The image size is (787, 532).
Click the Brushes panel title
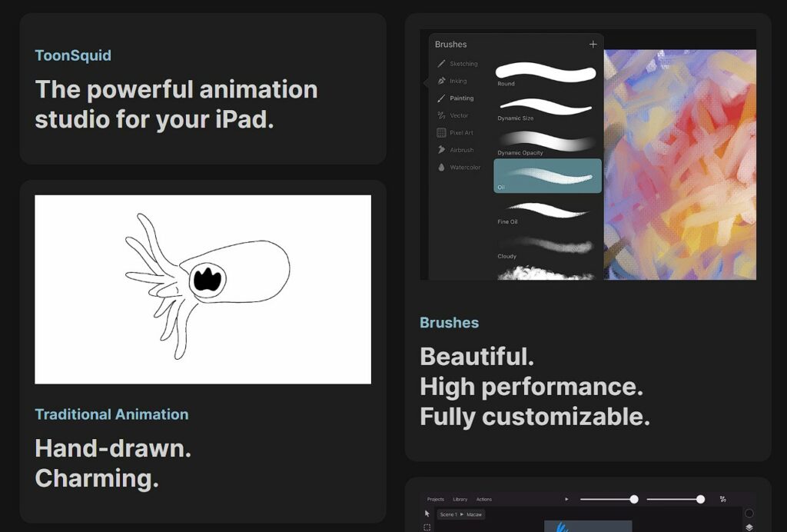click(450, 44)
